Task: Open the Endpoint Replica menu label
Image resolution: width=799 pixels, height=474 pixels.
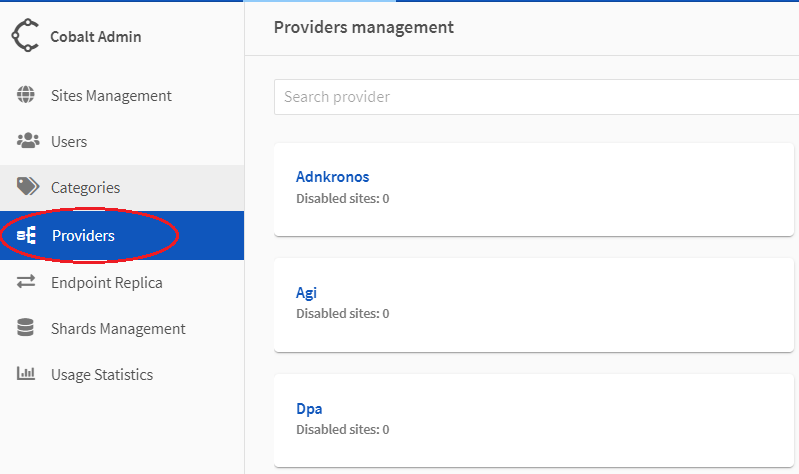Action: click(x=107, y=283)
